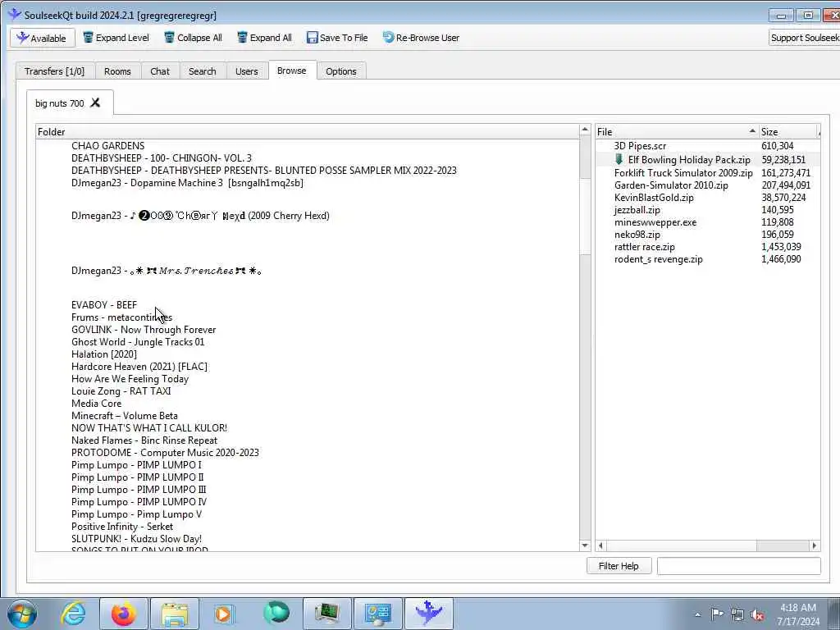
Task: Click Expand All toolbar button
Action: click(265, 38)
